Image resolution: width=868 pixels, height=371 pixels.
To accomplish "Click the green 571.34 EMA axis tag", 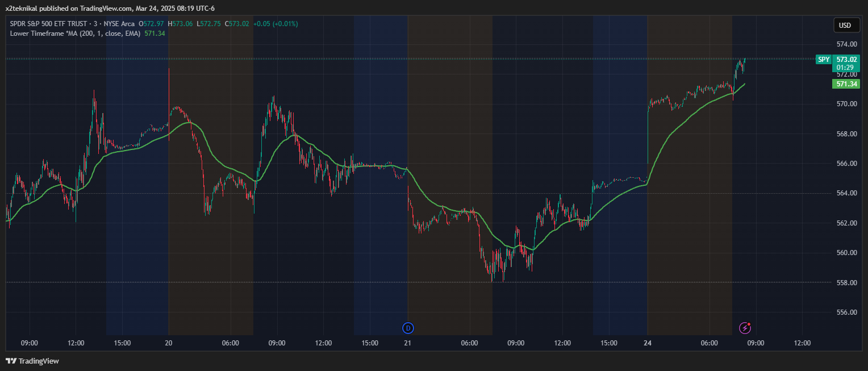I will click(x=846, y=84).
